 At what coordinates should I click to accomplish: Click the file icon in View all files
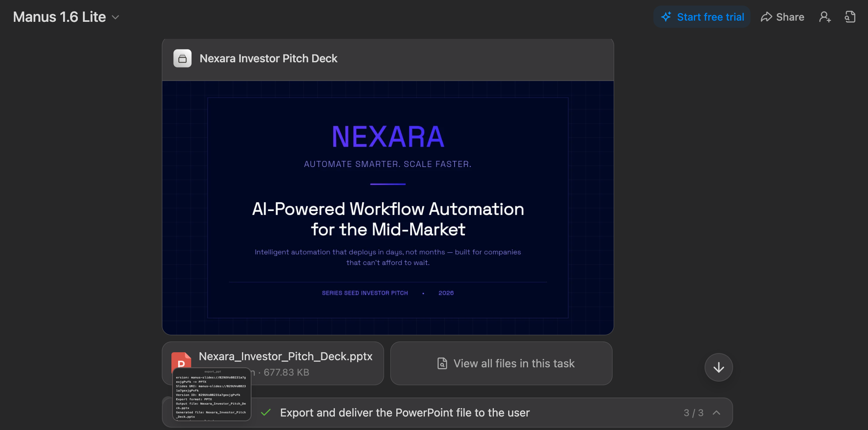tap(442, 363)
